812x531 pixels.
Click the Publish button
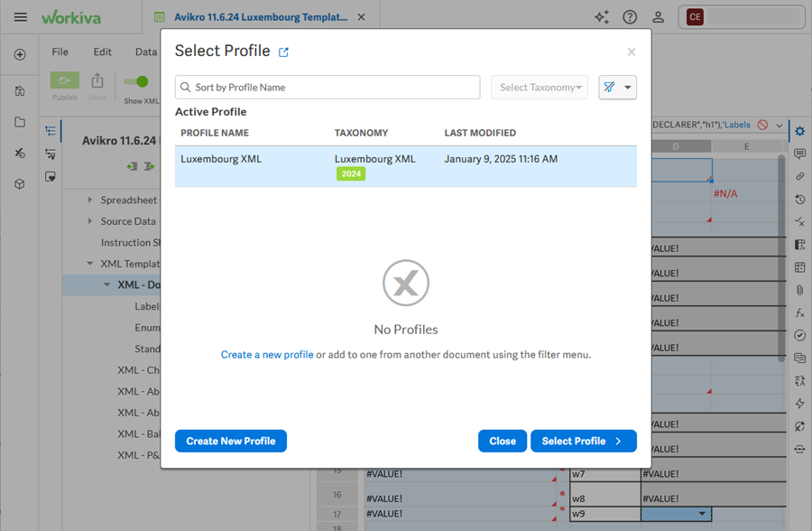[x=65, y=87]
